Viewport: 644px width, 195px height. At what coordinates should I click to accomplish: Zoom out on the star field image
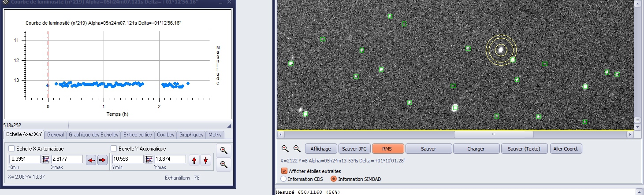coord(297,149)
